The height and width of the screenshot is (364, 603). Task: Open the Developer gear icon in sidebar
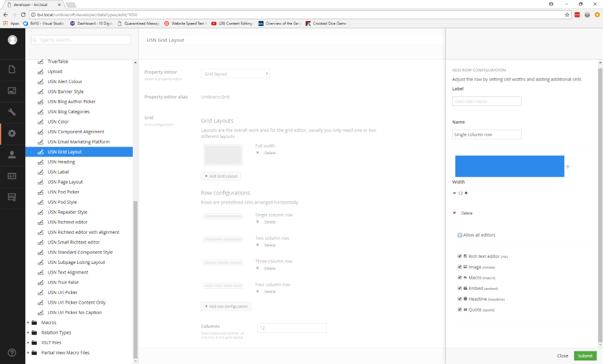pos(12,133)
